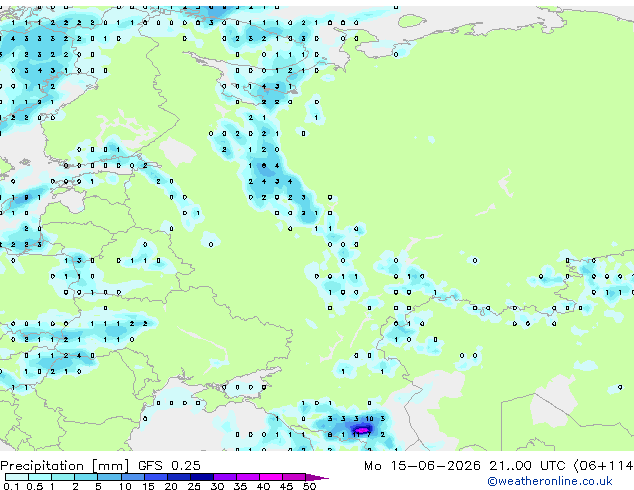Image resolution: width=634 pixels, height=490 pixels.
Task: Select the 2–5 mm legend color swatch
Action: click(86, 477)
